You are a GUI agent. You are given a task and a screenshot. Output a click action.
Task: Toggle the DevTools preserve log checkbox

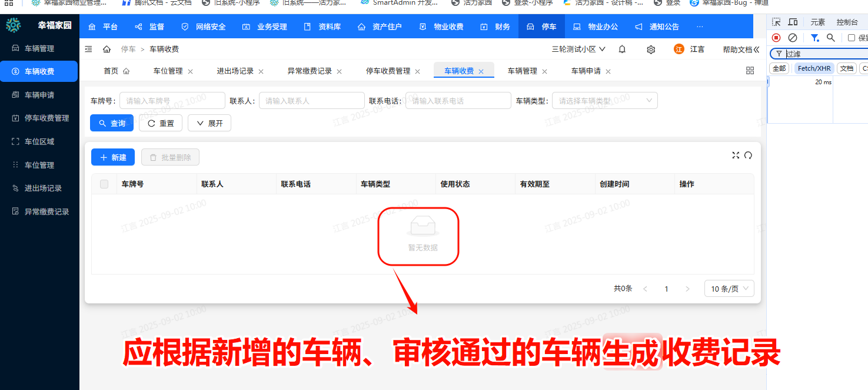(851, 38)
